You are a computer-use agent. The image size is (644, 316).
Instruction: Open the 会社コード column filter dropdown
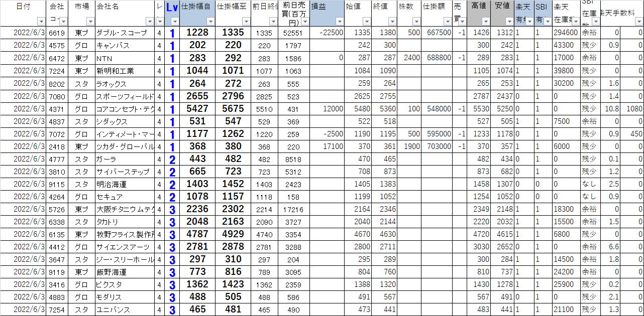tap(63, 21)
